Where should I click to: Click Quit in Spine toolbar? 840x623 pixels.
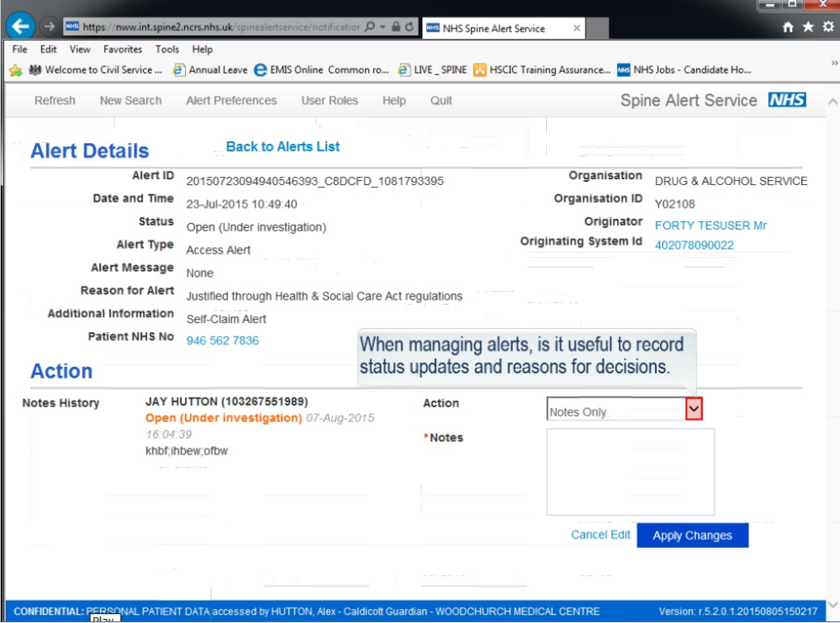[441, 100]
